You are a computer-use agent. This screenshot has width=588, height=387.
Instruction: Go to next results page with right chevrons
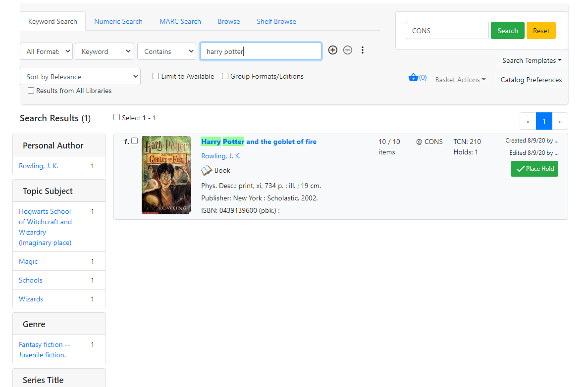point(560,121)
